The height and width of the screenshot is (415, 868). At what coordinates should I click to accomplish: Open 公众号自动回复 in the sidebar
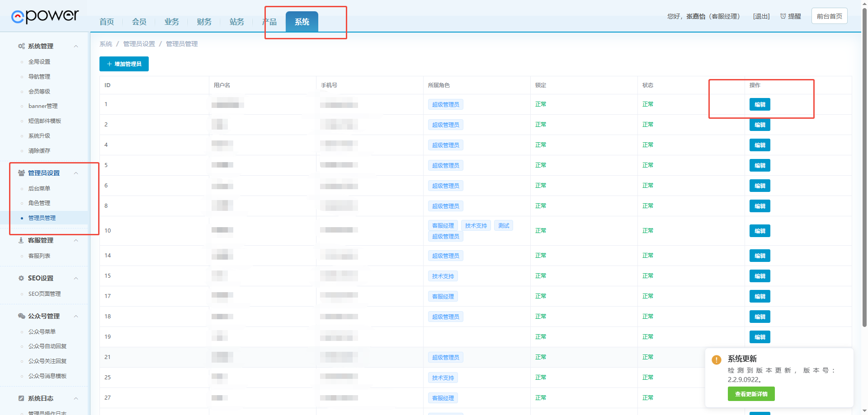[x=47, y=346]
